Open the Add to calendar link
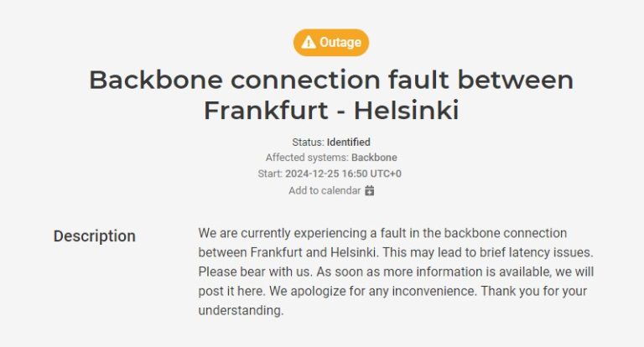Image resolution: width=644 pixels, height=347 pixels. [331, 190]
